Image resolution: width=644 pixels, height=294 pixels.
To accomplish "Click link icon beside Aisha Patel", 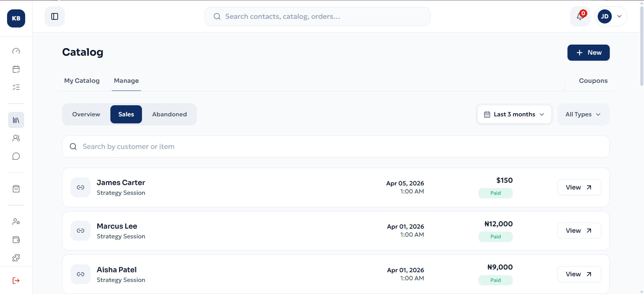I will click(x=81, y=274).
